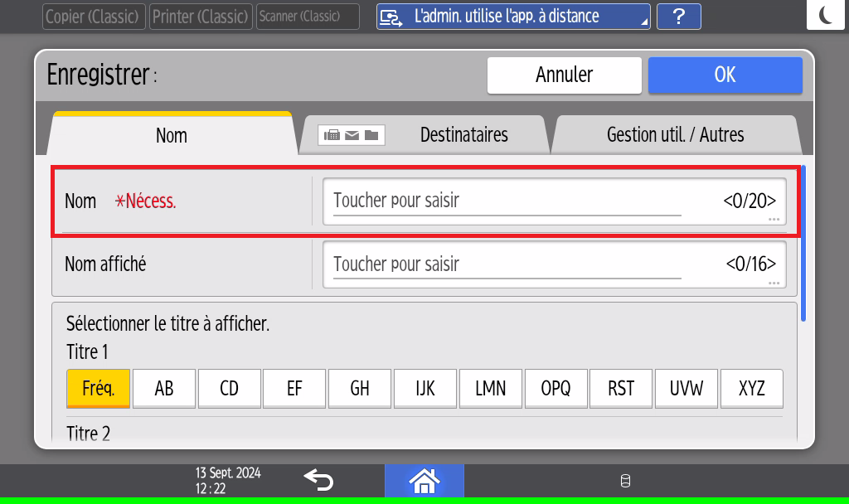Image resolution: width=849 pixels, height=504 pixels.
Task: Select the Fréq. title key
Action: [99, 388]
